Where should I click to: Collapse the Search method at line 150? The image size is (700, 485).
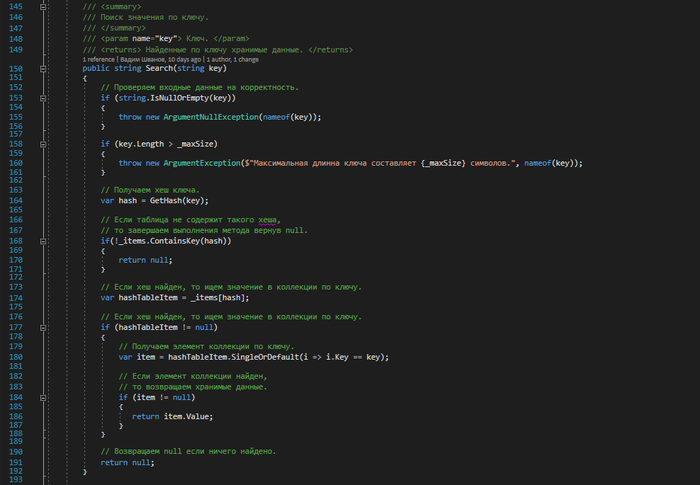43,69
